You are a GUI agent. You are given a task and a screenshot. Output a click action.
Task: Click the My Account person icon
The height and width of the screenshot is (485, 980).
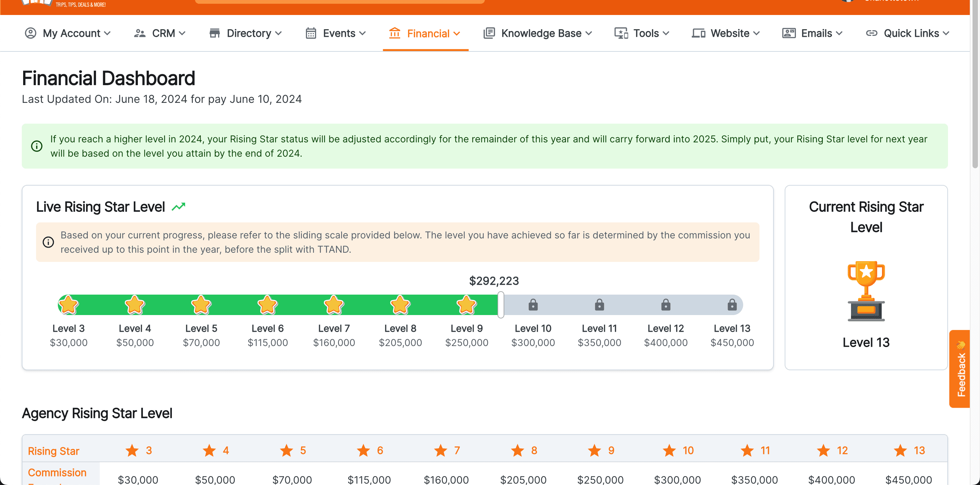tap(30, 33)
